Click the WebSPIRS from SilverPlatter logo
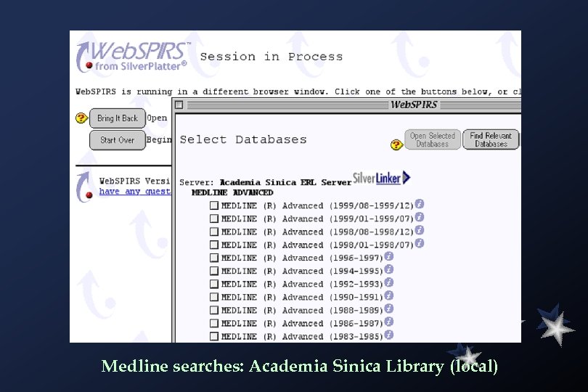 click(x=132, y=57)
